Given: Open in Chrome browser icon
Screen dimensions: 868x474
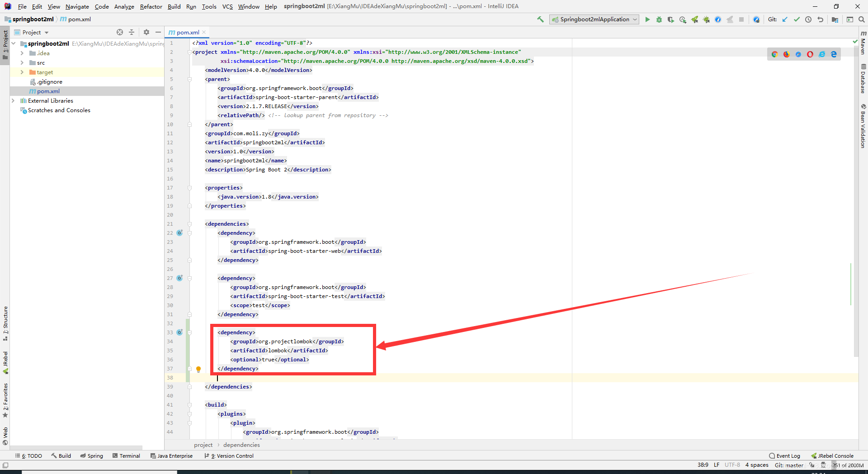Looking at the screenshot, I should pos(774,54).
